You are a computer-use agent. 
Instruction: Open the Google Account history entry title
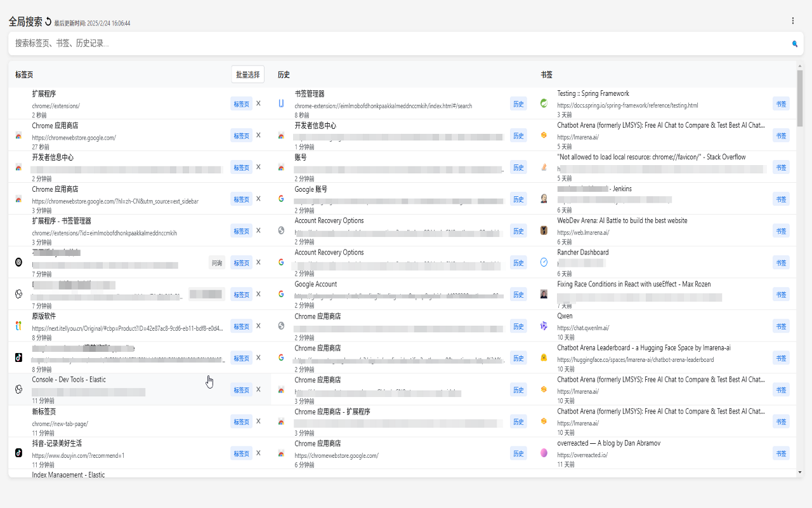(316, 284)
